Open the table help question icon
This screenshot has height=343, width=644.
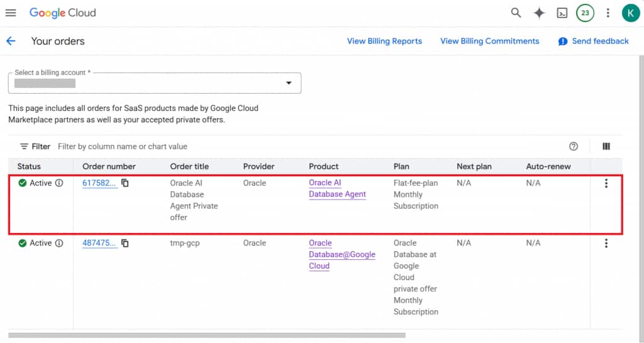tap(574, 146)
